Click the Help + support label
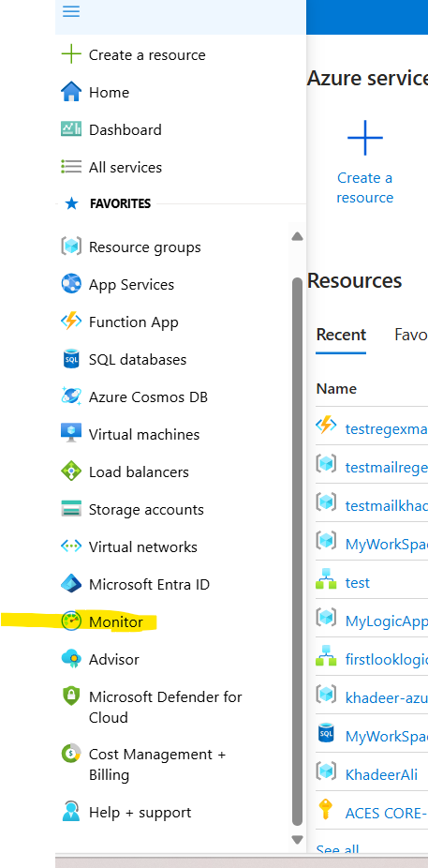 click(140, 813)
